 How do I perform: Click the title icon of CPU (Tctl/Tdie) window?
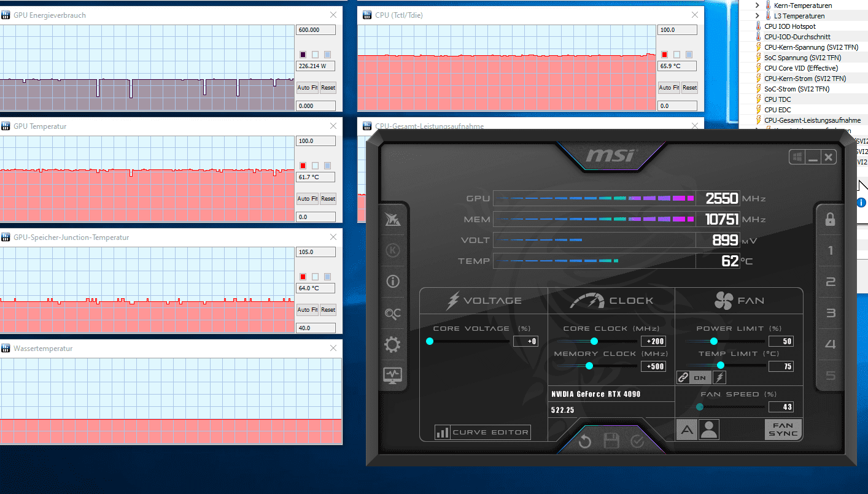point(367,15)
